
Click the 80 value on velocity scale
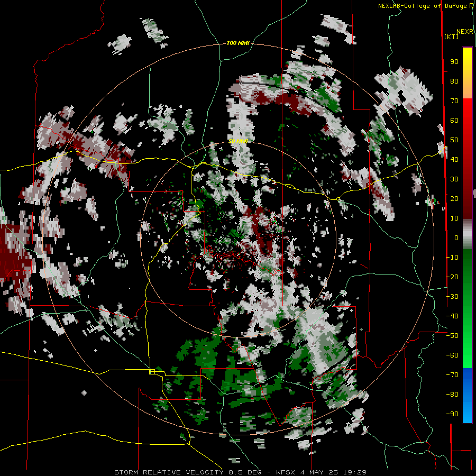click(454, 81)
